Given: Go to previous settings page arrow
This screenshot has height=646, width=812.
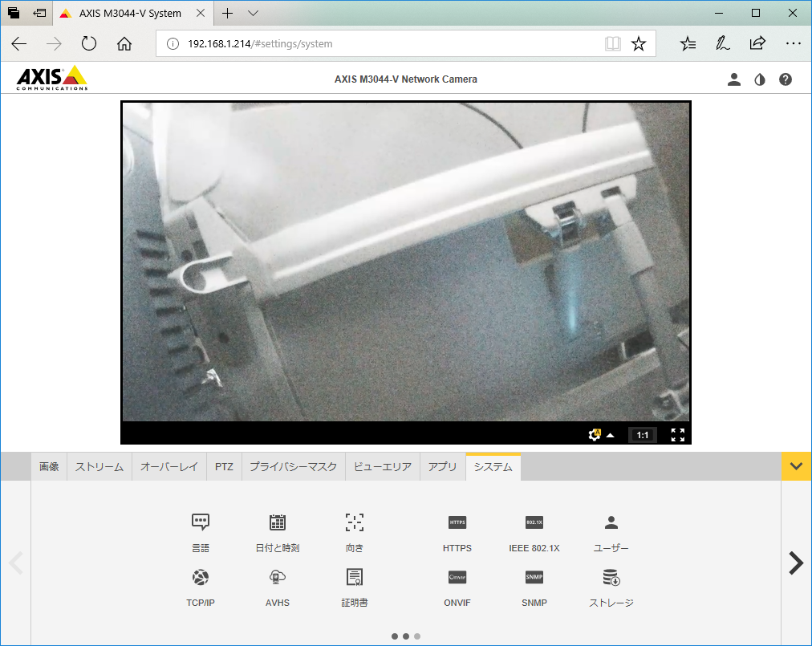Looking at the screenshot, I should coord(16,563).
